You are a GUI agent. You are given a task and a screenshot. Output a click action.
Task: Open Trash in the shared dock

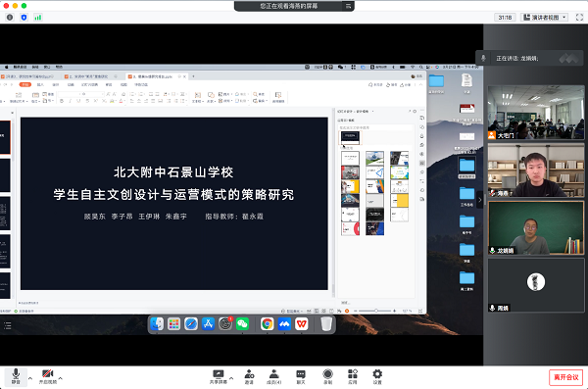click(326, 323)
